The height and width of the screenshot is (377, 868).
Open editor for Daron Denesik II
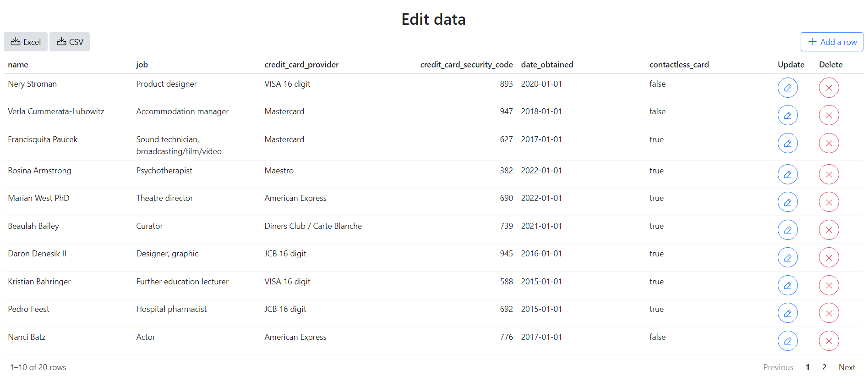tap(787, 258)
